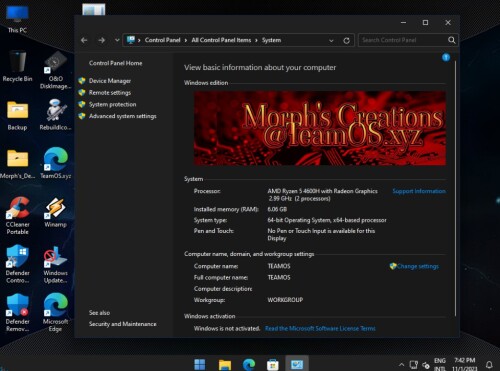Show hidden tray icons chevron
Screen dimensions: 500x371
(401, 364)
